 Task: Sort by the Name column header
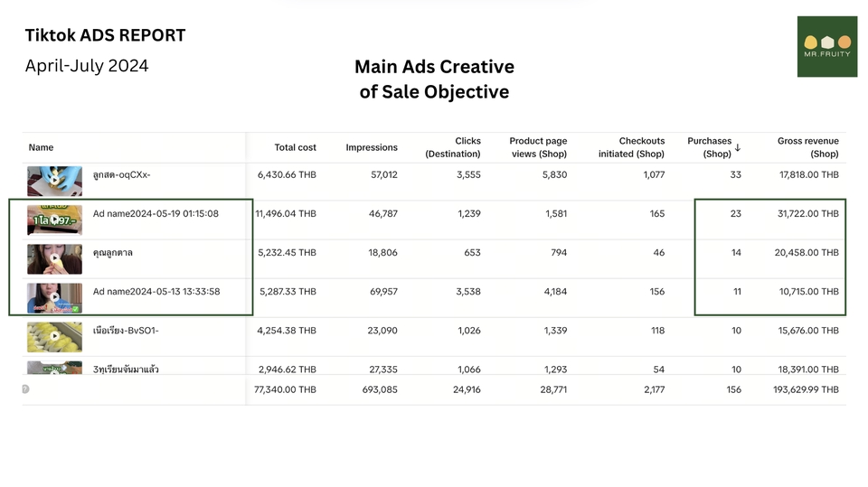(x=41, y=147)
